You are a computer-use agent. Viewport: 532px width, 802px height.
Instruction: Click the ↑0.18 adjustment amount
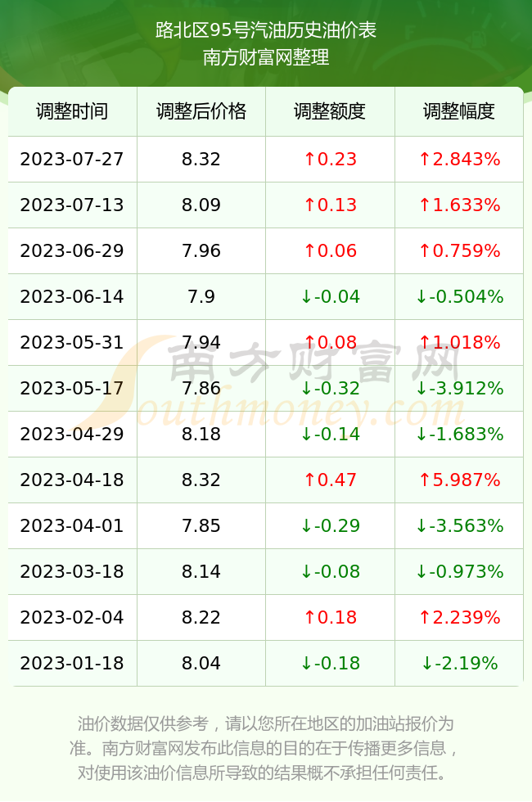click(330, 617)
